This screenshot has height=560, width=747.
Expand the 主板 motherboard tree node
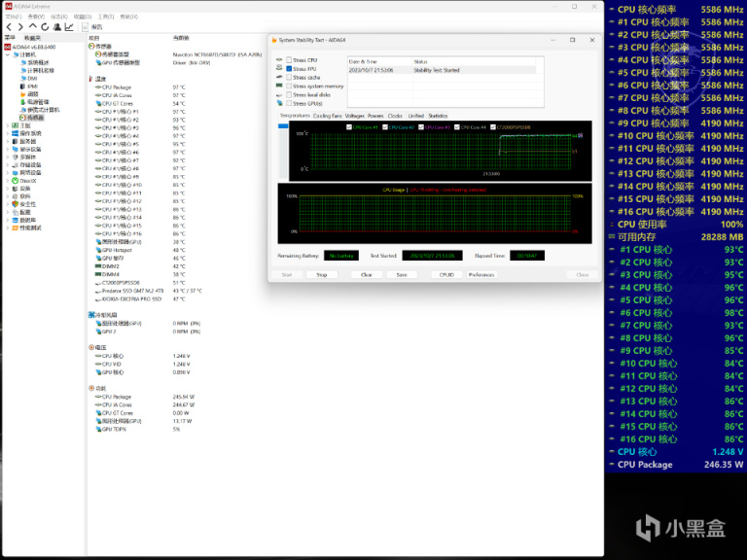pos(8,125)
